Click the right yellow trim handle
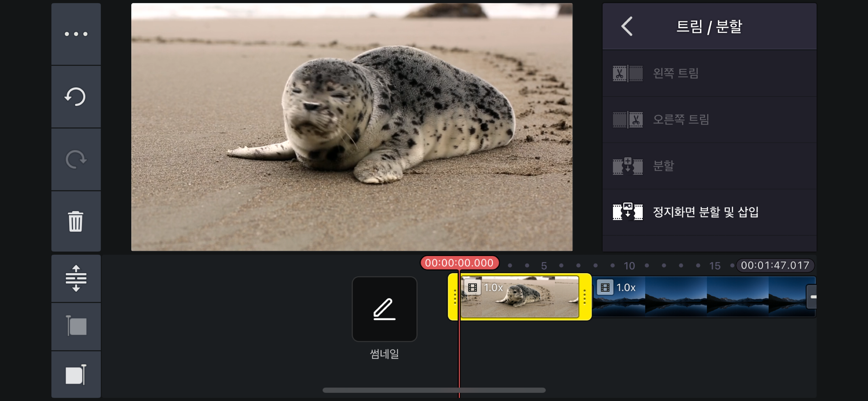This screenshot has width=868, height=401. click(585, 297)
